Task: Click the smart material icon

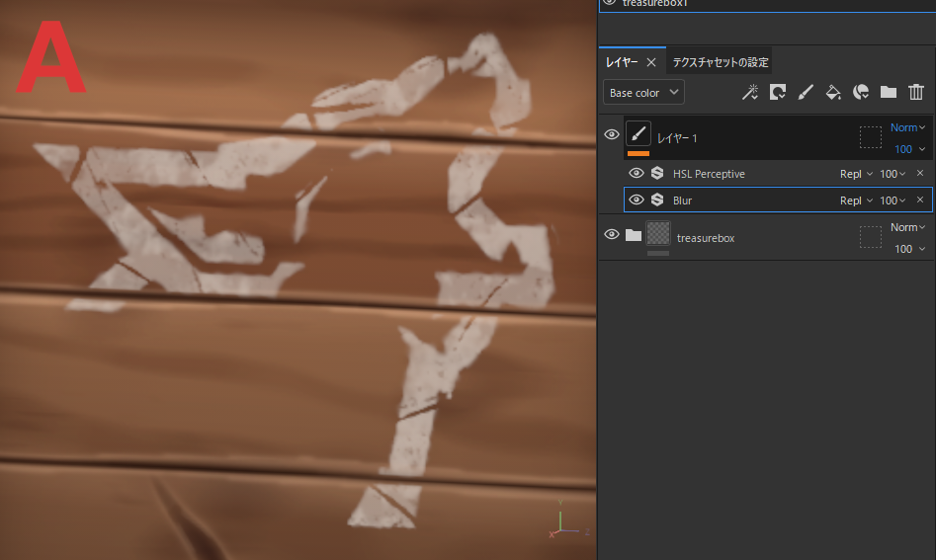Action: [x=861, y=92]
